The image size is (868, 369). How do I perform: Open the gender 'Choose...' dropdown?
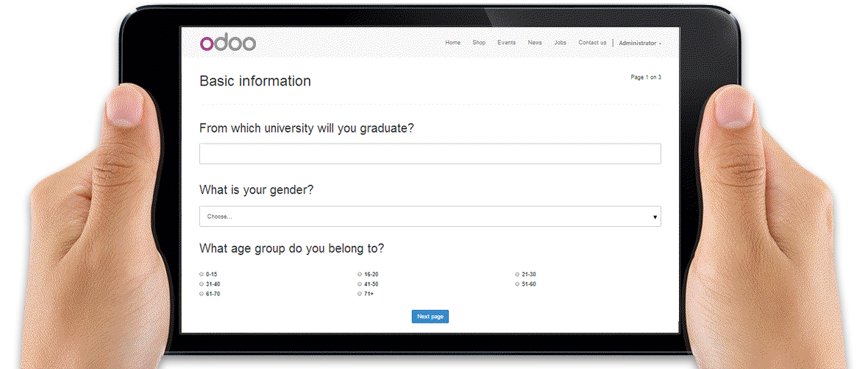coord(430,217)
